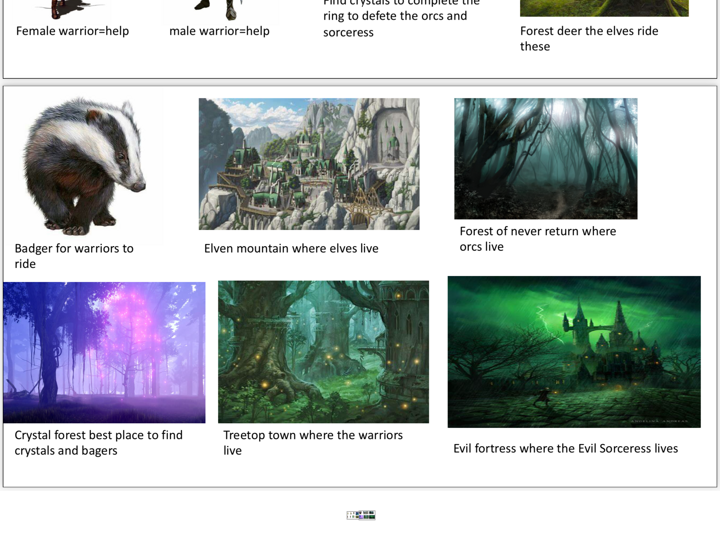Click the 'Elven mountain where elves live' caption
Viewport: 720px width, 540px height.
291,248
